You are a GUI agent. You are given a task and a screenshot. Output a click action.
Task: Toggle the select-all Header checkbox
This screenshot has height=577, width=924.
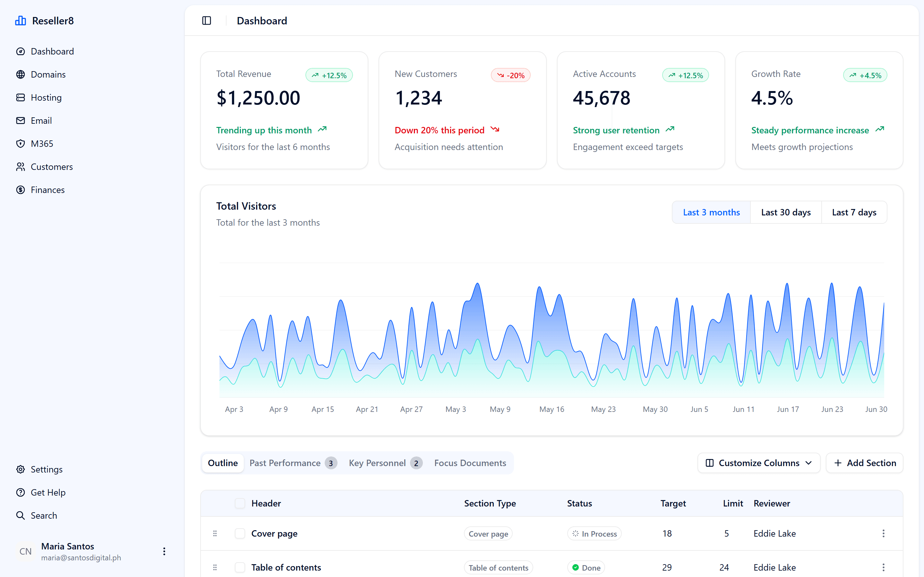point(240,503)
